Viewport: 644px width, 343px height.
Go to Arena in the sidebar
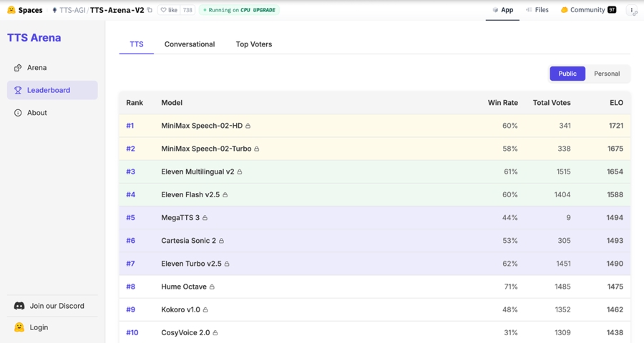36,68
